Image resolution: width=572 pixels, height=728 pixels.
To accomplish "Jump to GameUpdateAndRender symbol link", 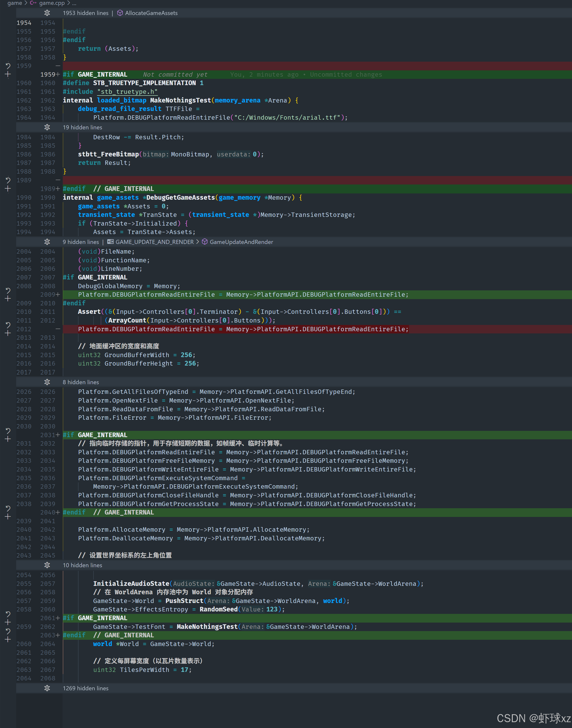I will tap(241, 242).
